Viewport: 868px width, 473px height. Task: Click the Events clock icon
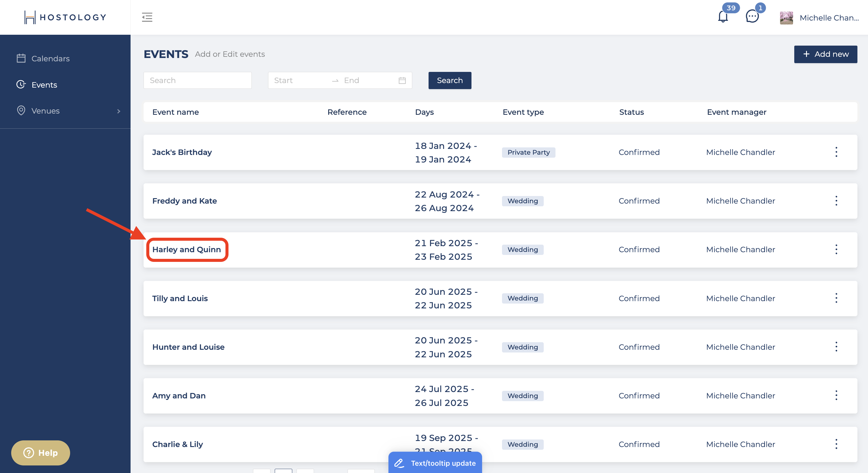(21, 85)
